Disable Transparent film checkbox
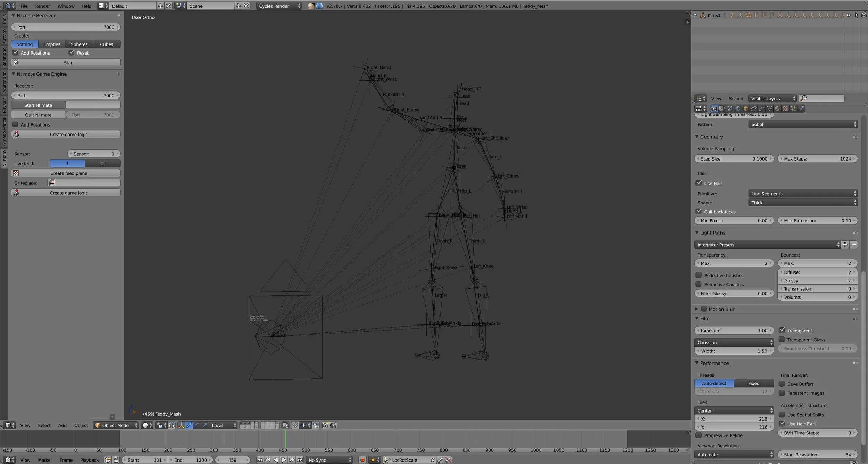Screen dimensions: 868x464 click(782, 330)
